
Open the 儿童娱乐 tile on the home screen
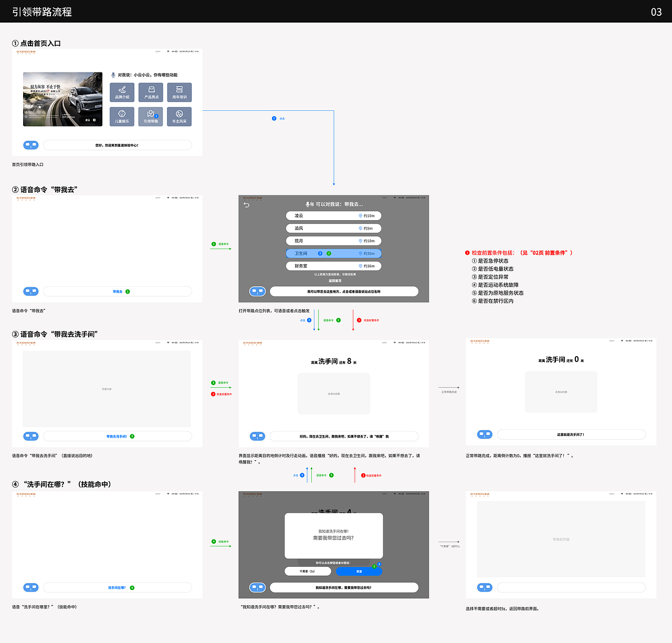click(122, 117)
